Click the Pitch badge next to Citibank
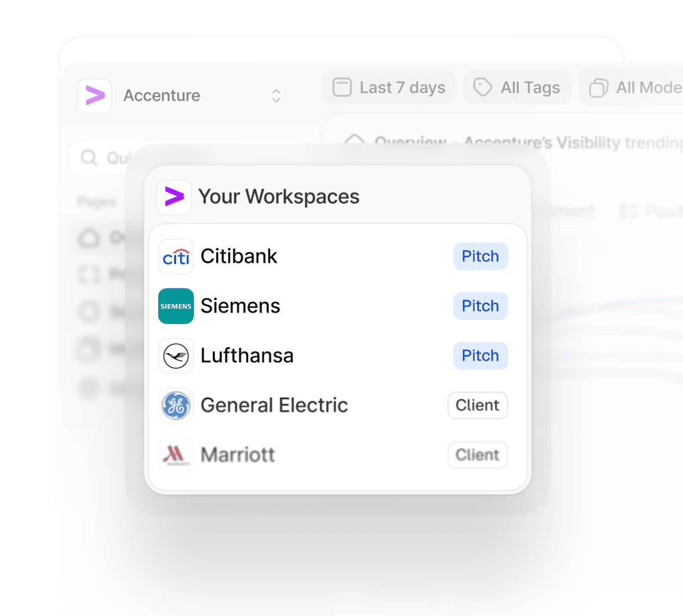Image resolution: width=683 pixels, height=616 pixels. pyautogui.click(x=480, y=256)
